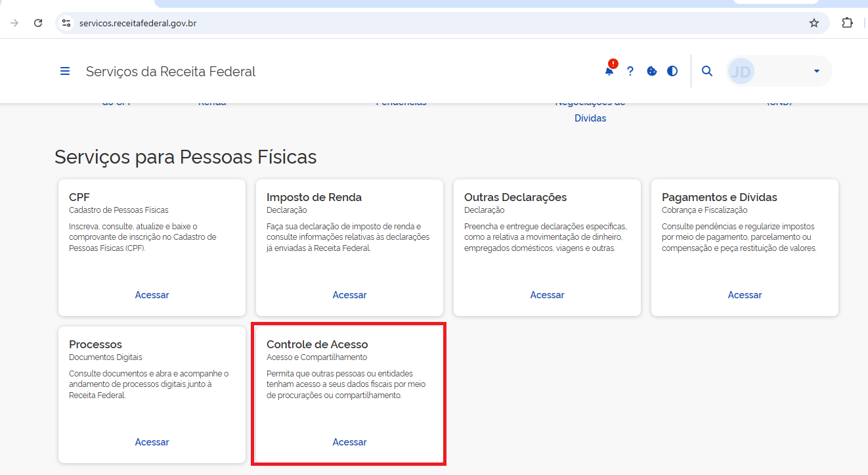Click Acessar in Processos card
Viewport: 868px width, 475px height.
(x=152, y=442)
